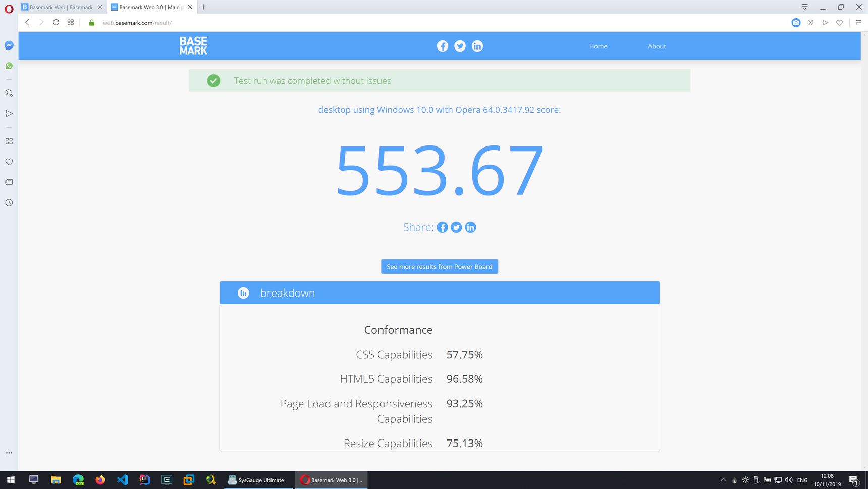Click the breakdown section header
Screen dimensions: 868x489
(440, 293)
